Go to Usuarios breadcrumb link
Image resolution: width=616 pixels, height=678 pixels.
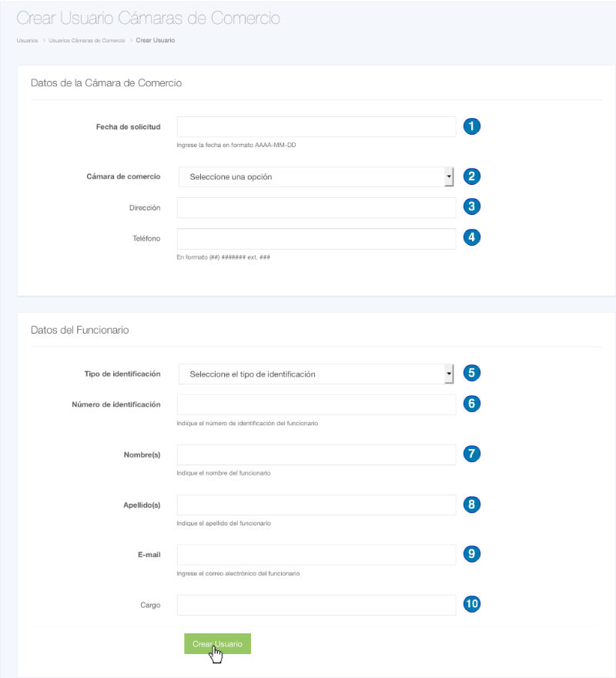(x=27, y=40)
